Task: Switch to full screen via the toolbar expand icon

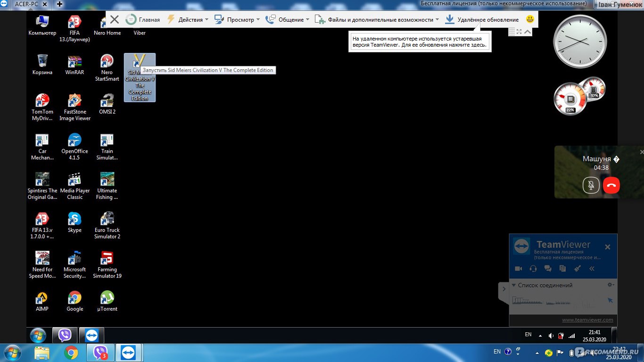Action: click(519, 32)
